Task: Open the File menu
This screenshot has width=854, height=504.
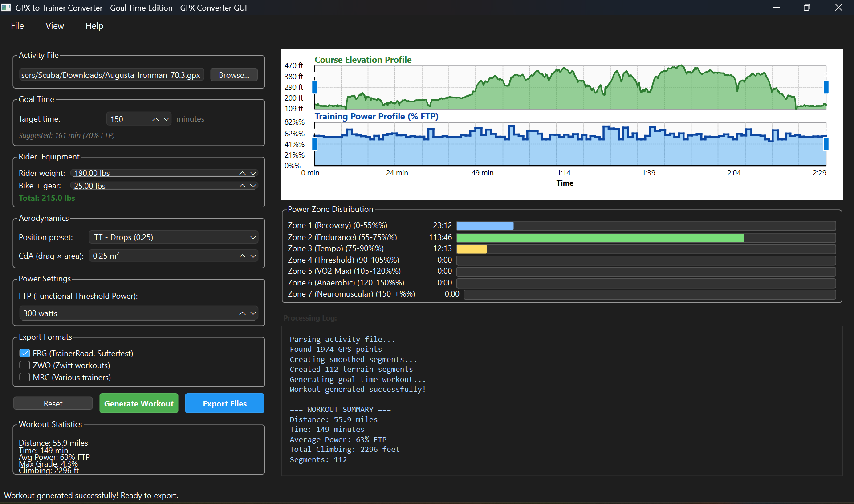Action: point(17,26)
